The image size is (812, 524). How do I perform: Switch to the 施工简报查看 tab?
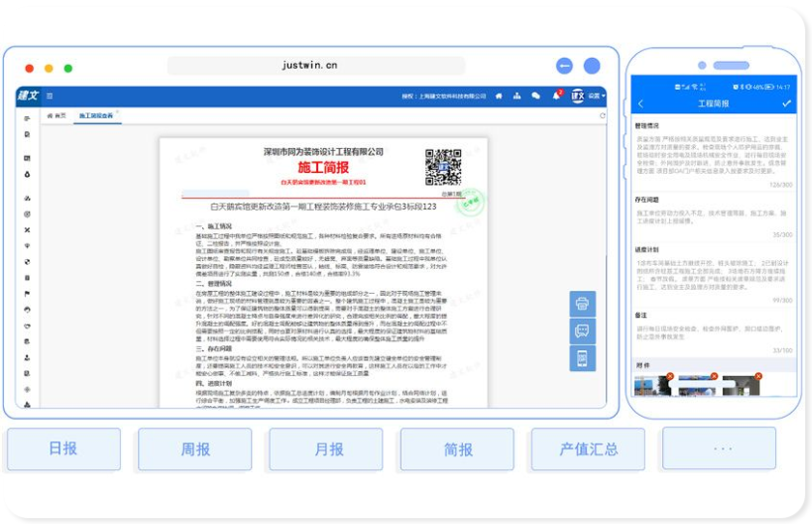coord(96,115)
